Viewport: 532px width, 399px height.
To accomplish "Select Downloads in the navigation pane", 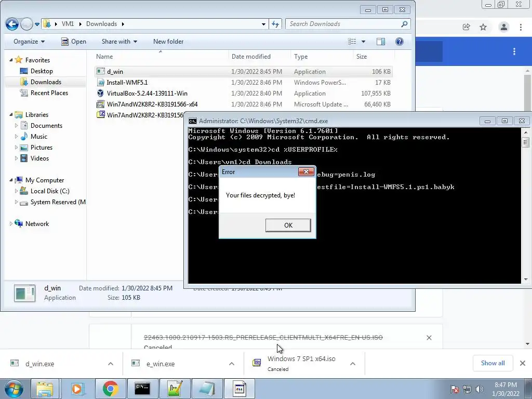I will (46, 82).
